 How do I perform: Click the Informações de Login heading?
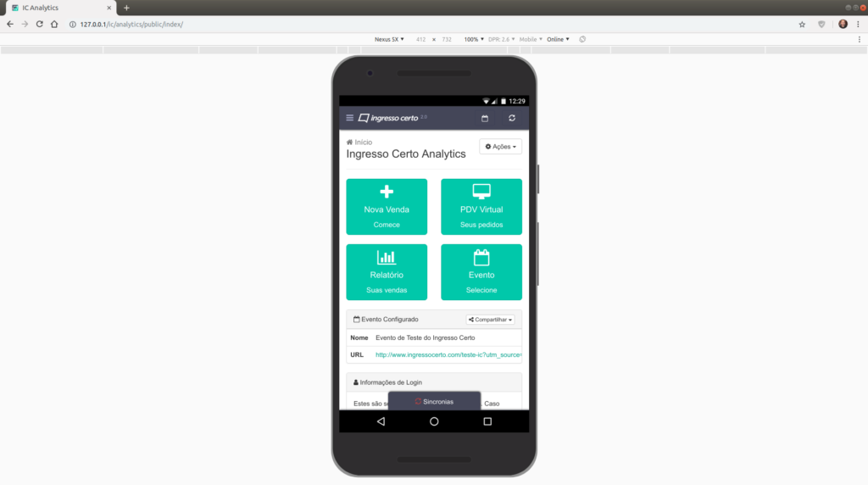pyautogui.click(x=387, y=382)
